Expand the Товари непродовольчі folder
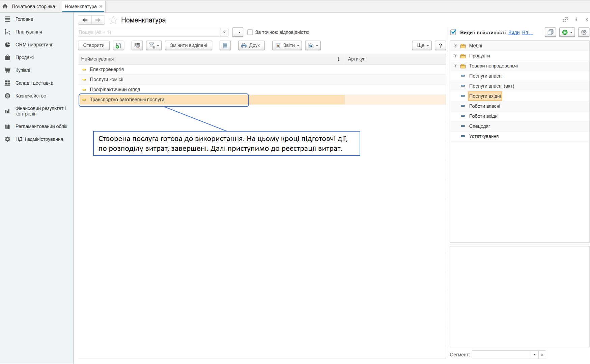This screenshot has width=590, height=364. coord(455,66)
